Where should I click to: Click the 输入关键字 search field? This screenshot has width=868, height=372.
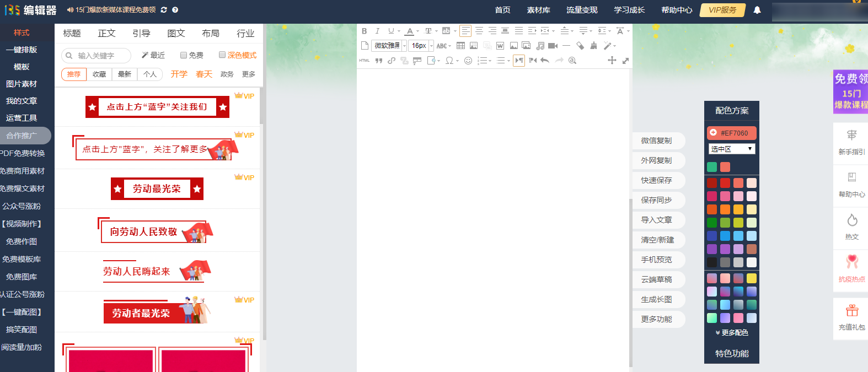click(96, 56)
